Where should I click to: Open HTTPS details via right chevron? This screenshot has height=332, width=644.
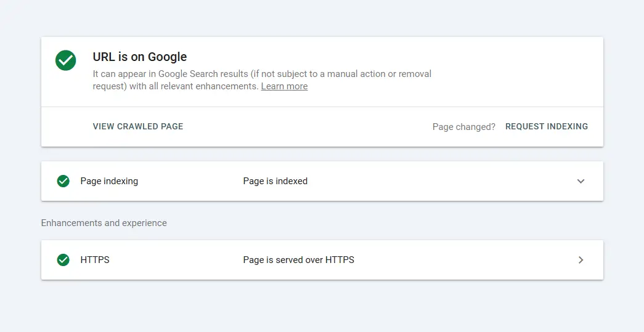click(581, 260)
